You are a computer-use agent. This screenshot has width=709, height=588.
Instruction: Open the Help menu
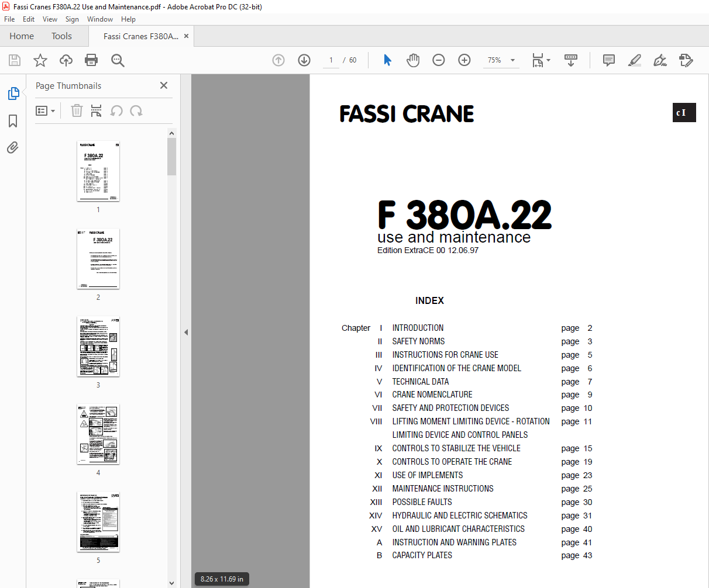(x=128, y=19)
